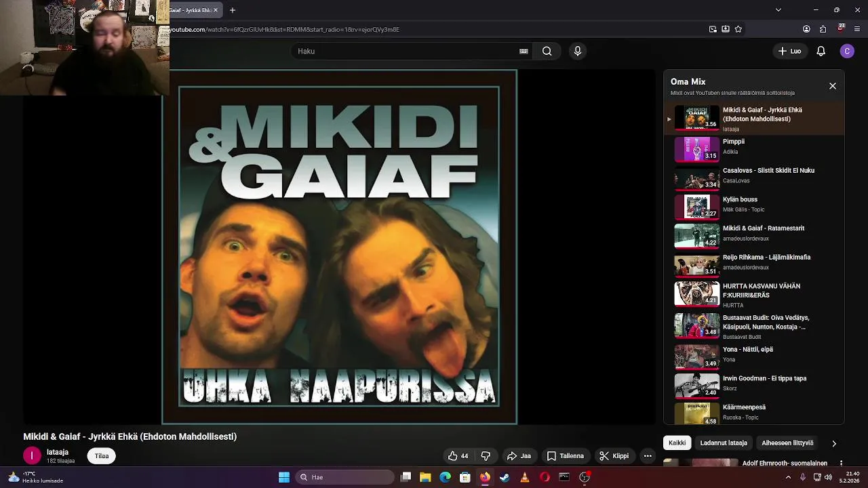
Task: Open the Firefox account icon
Action: (806, 29)
